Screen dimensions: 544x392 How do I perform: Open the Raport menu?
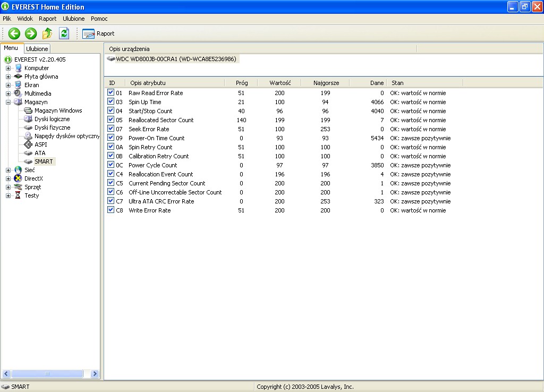(47, 19)
